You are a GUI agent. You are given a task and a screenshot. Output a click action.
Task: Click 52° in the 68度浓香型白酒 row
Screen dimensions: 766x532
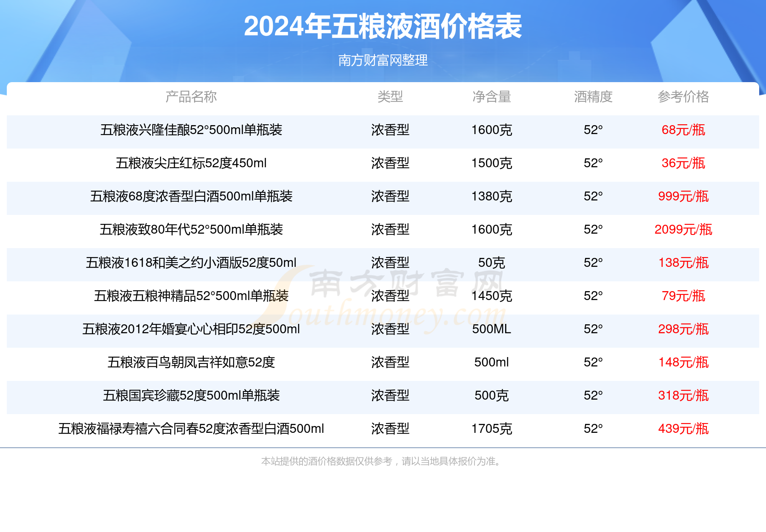[593, 196]
